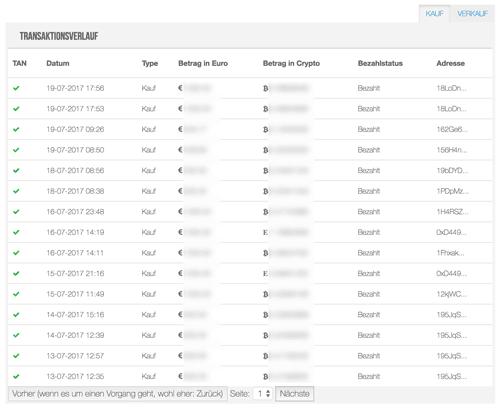Click the Vorher (Zurück) button
The image size is (500, 410).
[x=118, y=394]
